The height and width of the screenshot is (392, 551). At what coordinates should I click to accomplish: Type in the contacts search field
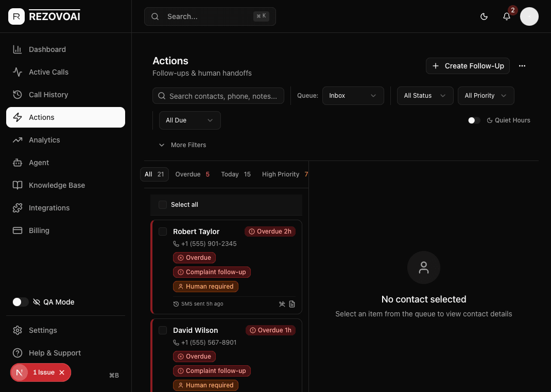coord(218,96)
